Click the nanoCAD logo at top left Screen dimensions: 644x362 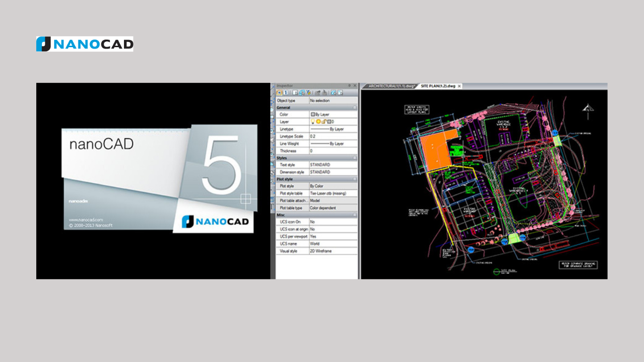point(85,44)
